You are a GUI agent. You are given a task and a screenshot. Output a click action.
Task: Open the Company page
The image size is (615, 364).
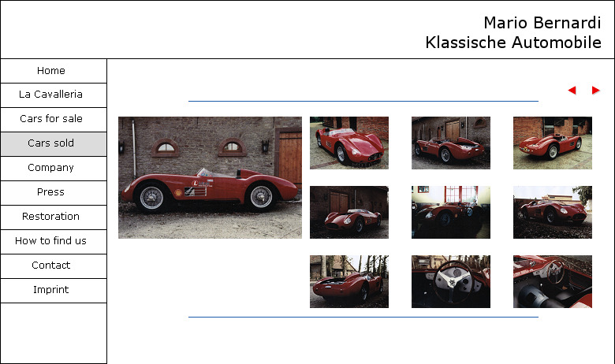(x=54, y=169)
